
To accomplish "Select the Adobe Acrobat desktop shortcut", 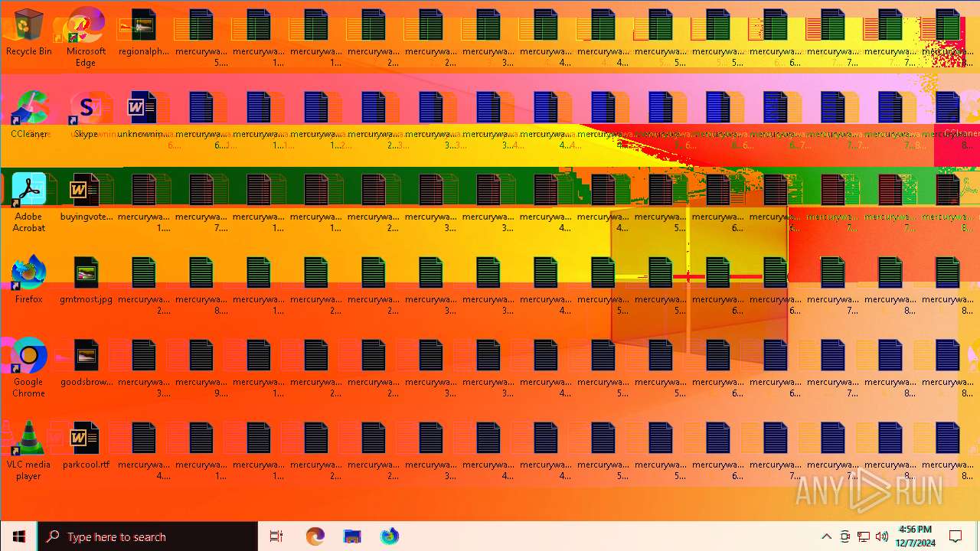I will click(28, 202).
